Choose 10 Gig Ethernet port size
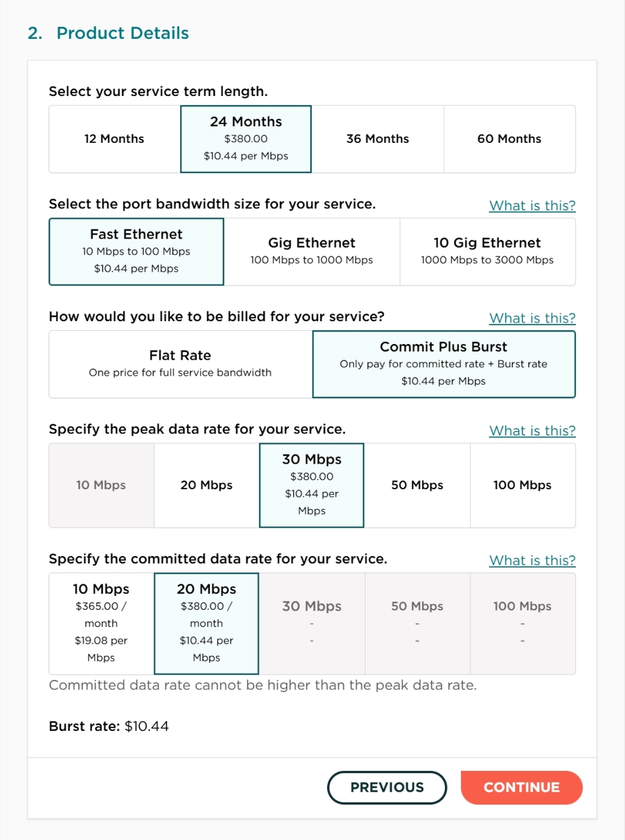This screenshot has width=625, height=840. [x=487, y=251]
